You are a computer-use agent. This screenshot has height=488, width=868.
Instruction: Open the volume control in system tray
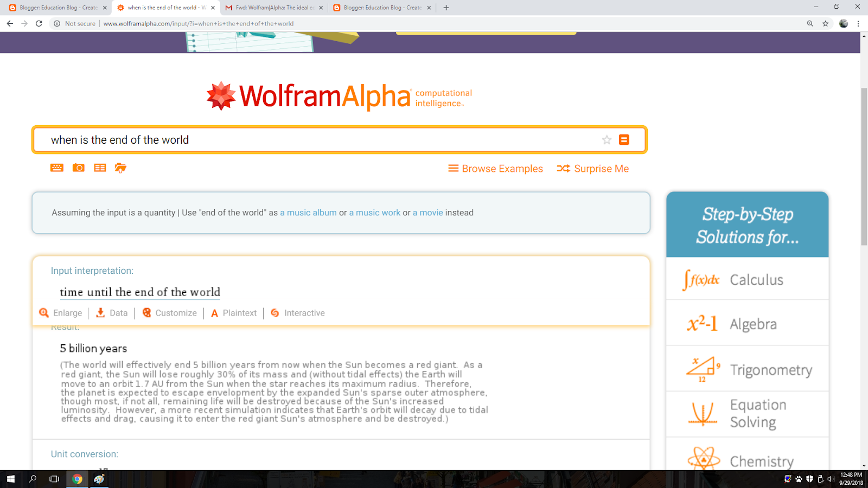[830, 479]
